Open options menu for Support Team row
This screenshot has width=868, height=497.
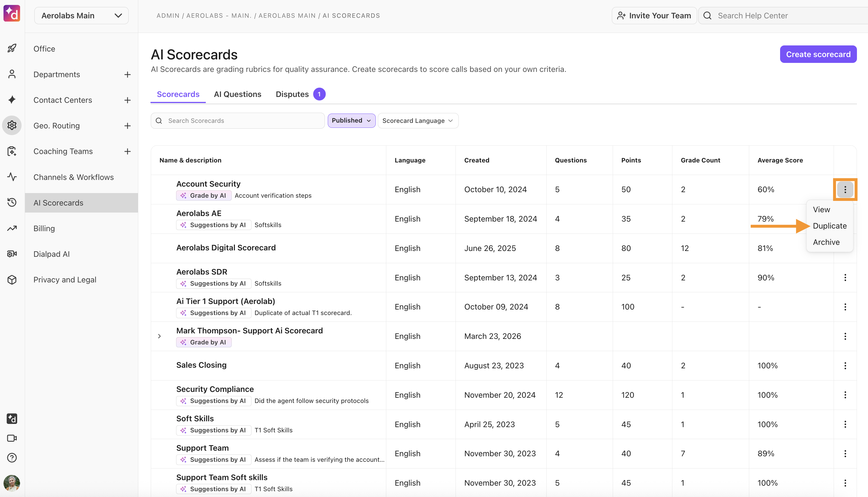pyautogui.click(x=845, y=454)
